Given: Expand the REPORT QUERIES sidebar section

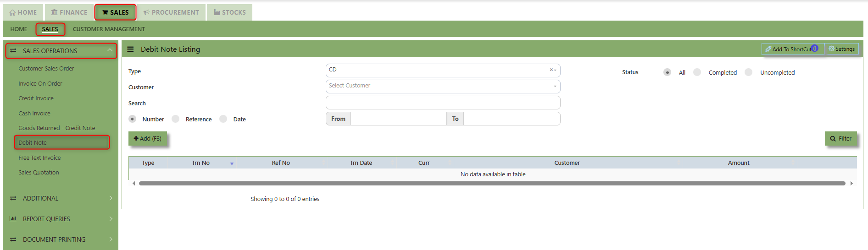Looking at the screenshot, I should [61, 219].
